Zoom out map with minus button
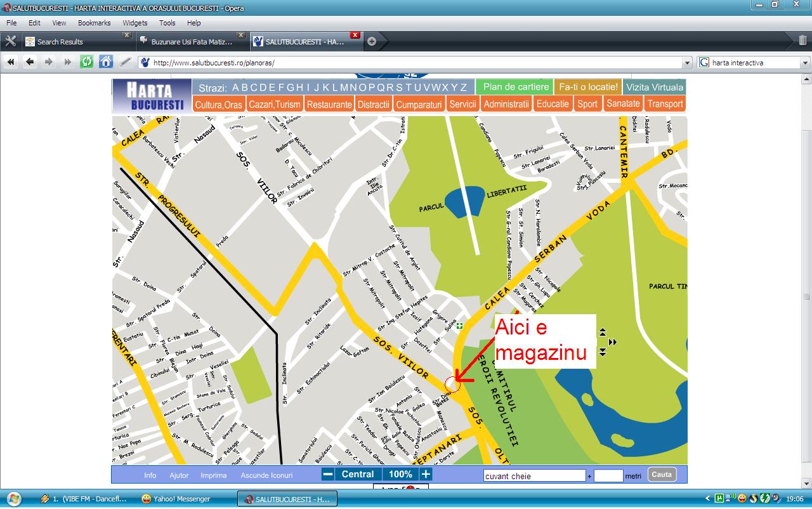This screenshot has height=509, width=812. pyautogui.click(x=327, y=474)
